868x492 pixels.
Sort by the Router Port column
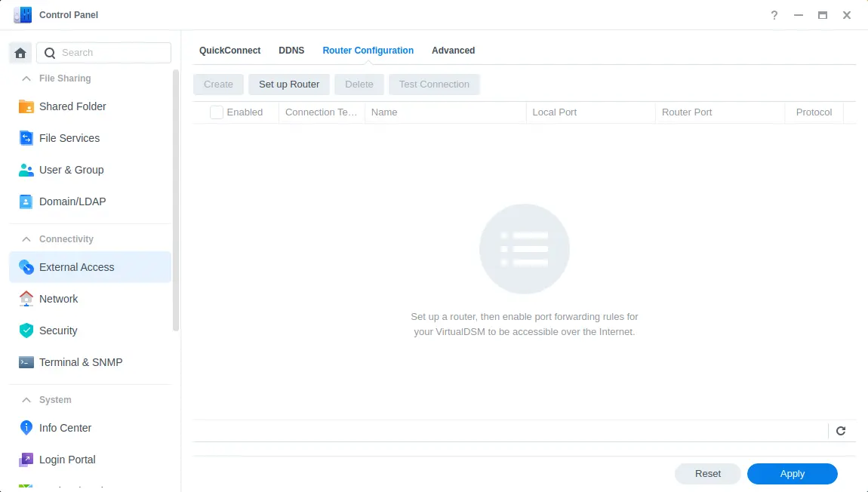tap(720, 112)
